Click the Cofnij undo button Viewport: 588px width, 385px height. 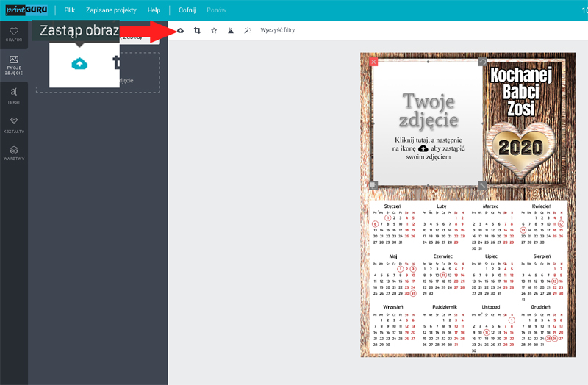pyautogui.click(x=187, y=10)
